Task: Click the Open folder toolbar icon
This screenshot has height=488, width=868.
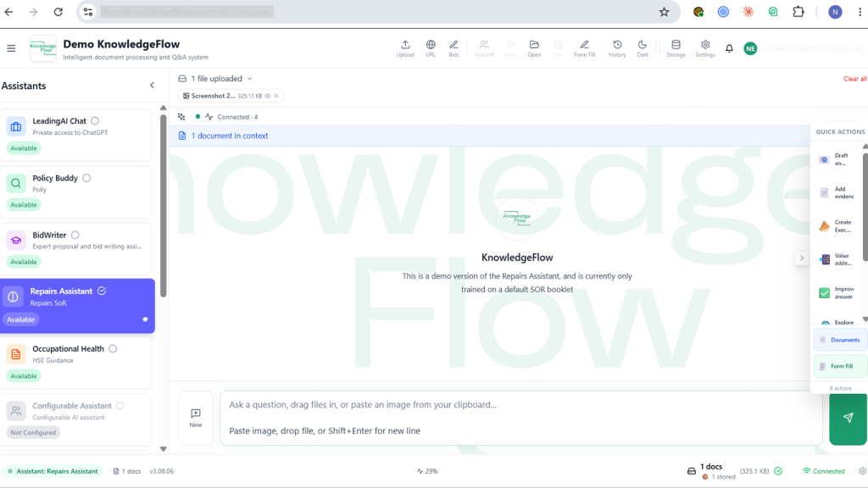Action: click(x=534, y=48)
